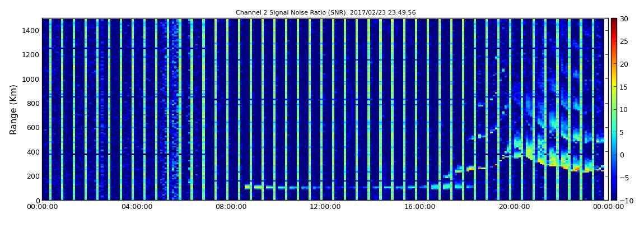Screen dimensions: 644x228
Task: Click the 1000 range tick label
Action: [31, 80]
